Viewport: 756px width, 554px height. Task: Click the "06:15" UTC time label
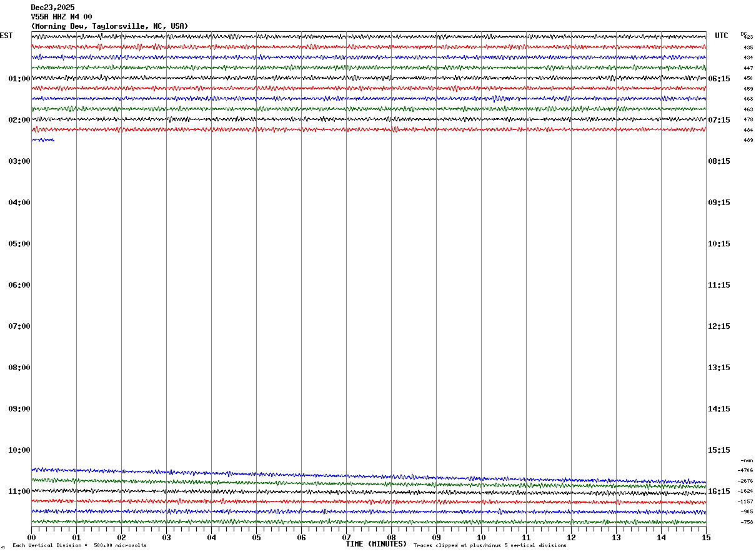719,79
